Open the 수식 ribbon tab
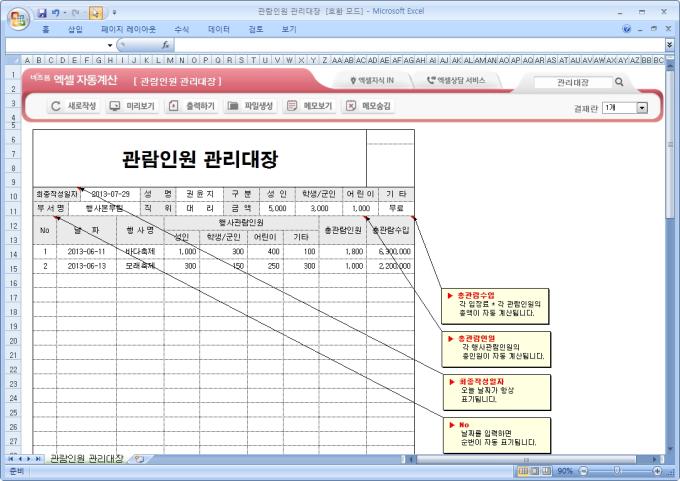This screenshot has width=680, height=481. point(181,29)
